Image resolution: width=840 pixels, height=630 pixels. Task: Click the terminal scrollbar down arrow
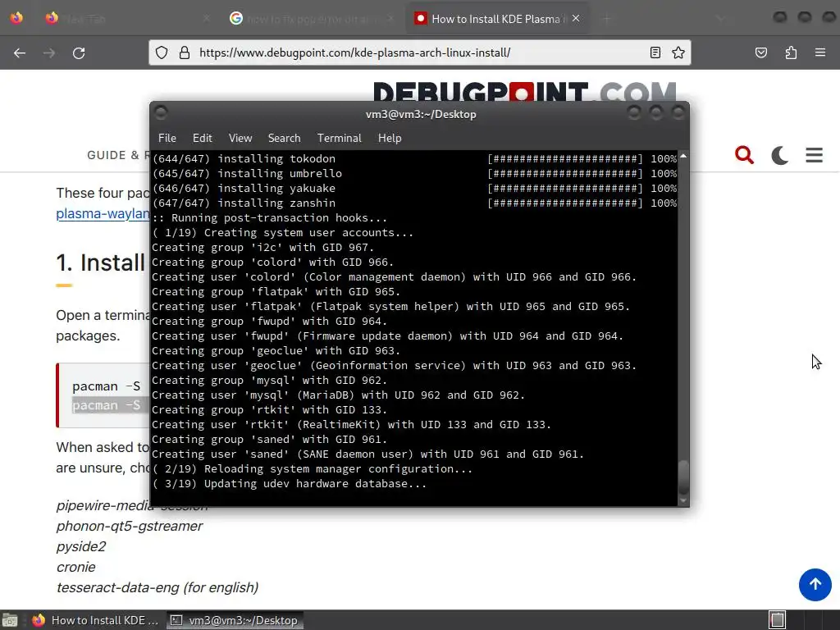click(683, 501)
